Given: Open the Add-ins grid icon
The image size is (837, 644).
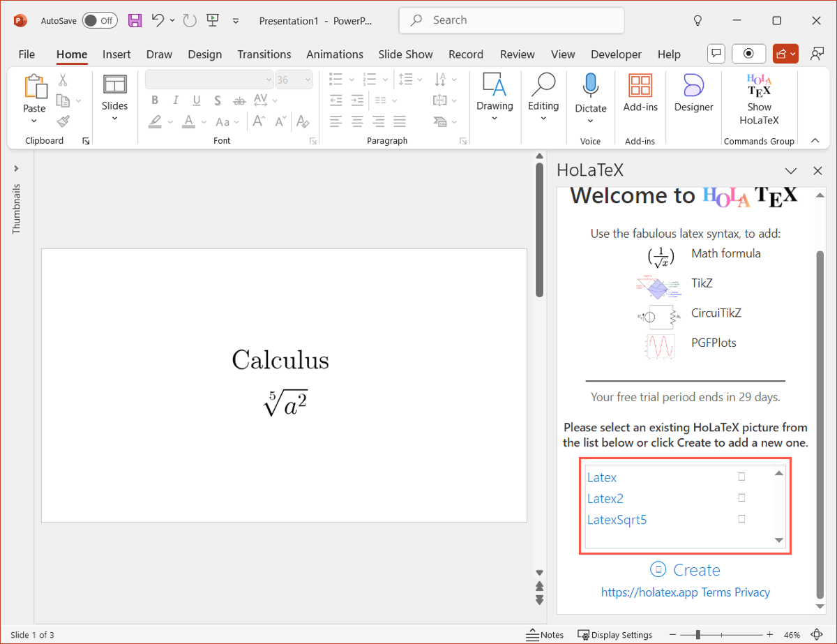Looking at the screenshot, I should pos(640,85).
